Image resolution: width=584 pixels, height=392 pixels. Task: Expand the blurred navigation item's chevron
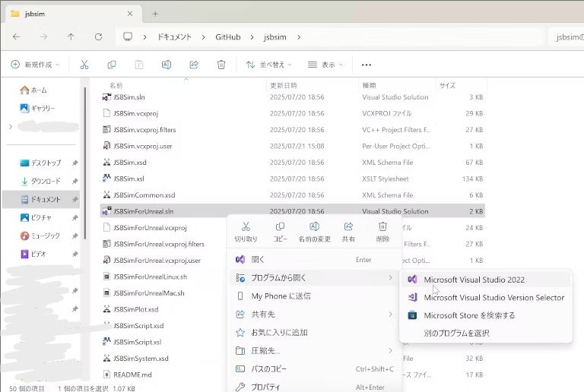(11, 127)
